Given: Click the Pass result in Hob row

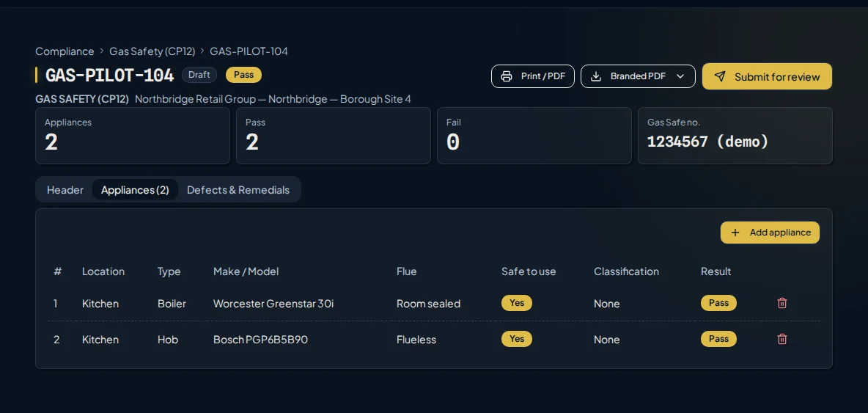Looking at the screenshot, I should [718, 339].
